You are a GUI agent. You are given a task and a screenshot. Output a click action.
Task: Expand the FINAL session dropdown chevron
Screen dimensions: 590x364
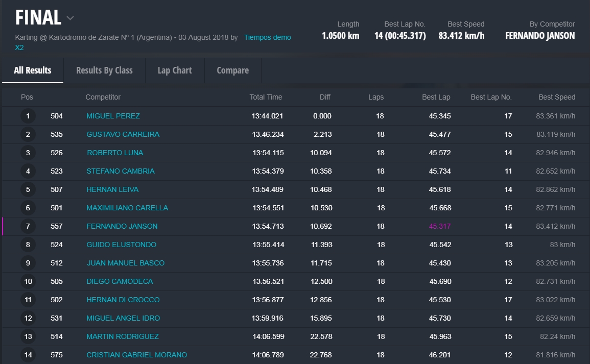click(70, 18)
